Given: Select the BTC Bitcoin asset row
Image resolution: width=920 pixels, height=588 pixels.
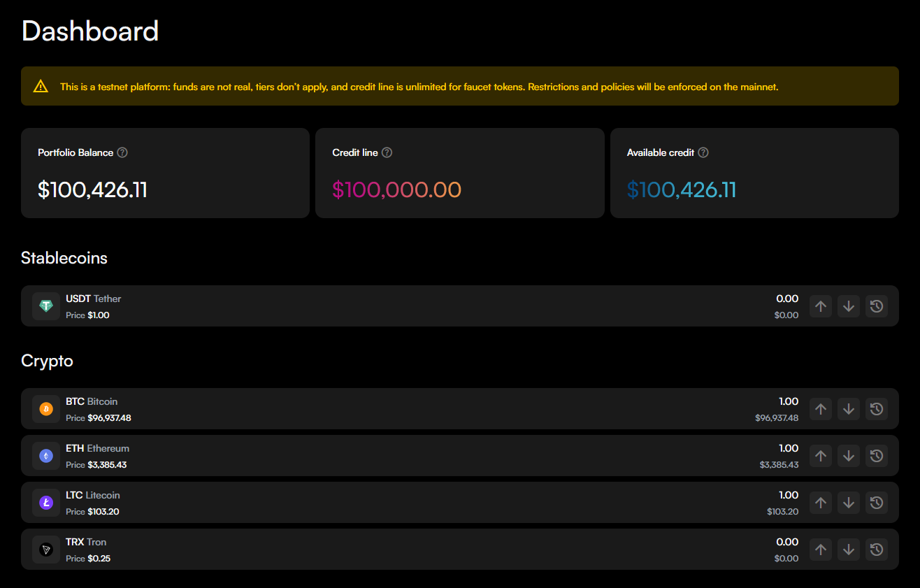Looking at the screenshot, I should pos(419,409).
